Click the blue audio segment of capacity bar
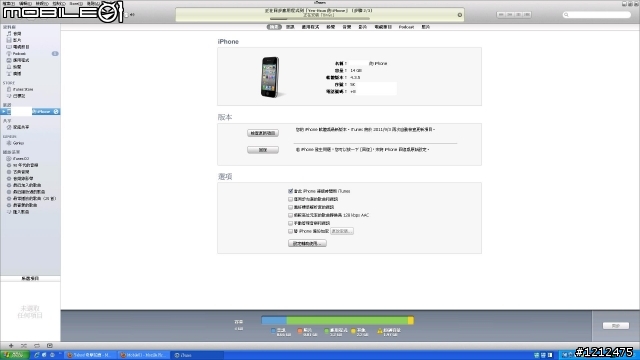Screen dimensions: 640x360 pos(274,320)
